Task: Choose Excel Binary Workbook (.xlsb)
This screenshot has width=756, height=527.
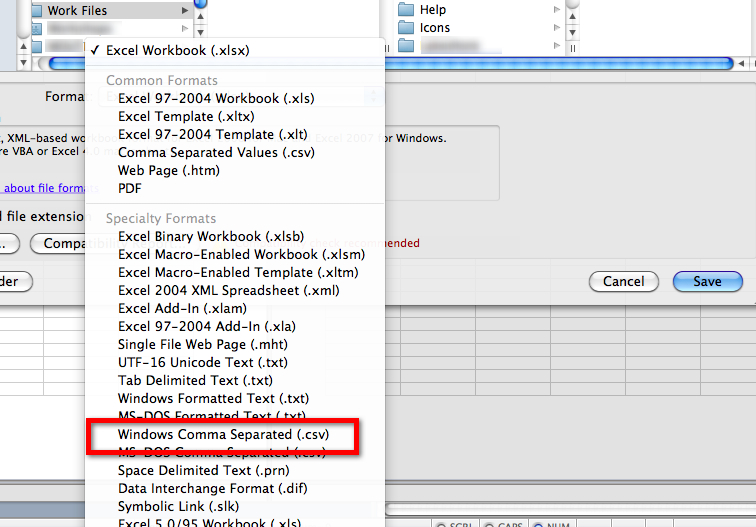Action: (211, 236)
